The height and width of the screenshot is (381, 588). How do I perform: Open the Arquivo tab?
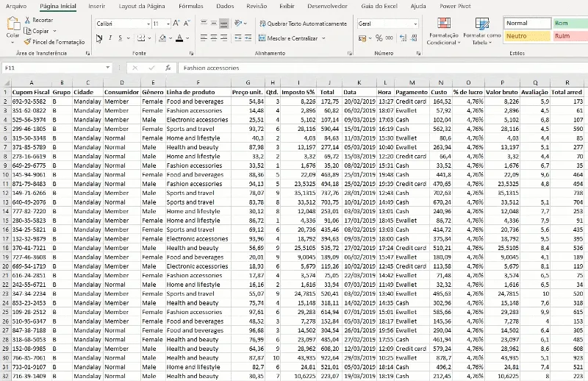(x=16, y=6)
